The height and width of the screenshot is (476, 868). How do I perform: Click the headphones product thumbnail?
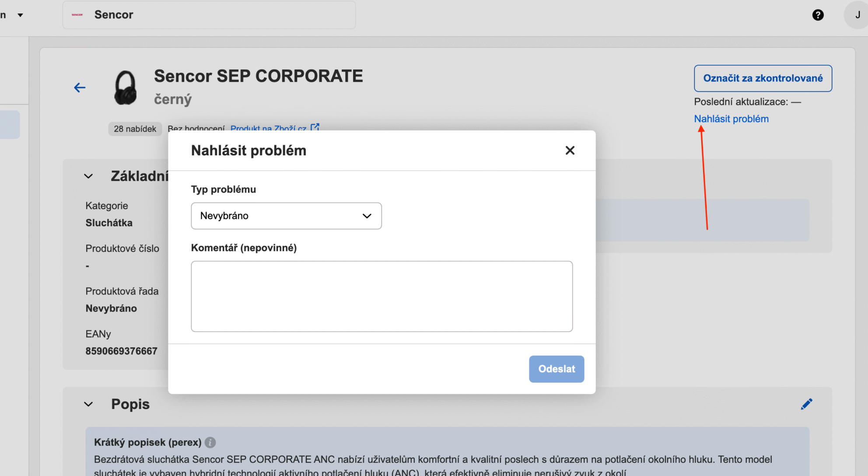[126, 88]
